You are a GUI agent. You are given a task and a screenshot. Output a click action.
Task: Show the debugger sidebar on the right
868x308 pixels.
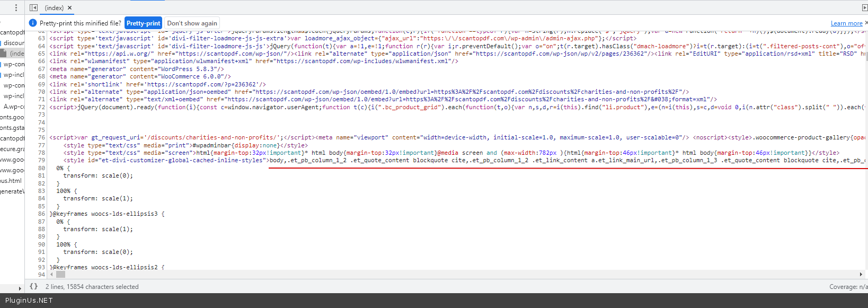(865, 7)
